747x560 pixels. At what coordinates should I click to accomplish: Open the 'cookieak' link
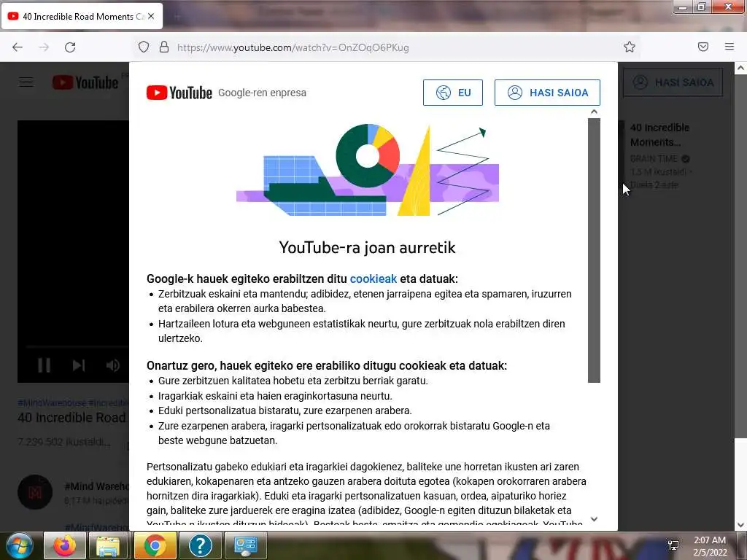pos(373,279)
